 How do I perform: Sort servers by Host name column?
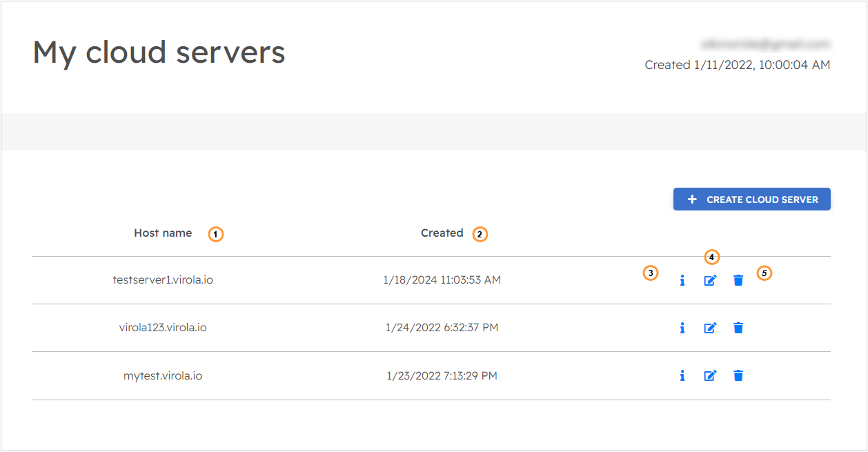163,233
